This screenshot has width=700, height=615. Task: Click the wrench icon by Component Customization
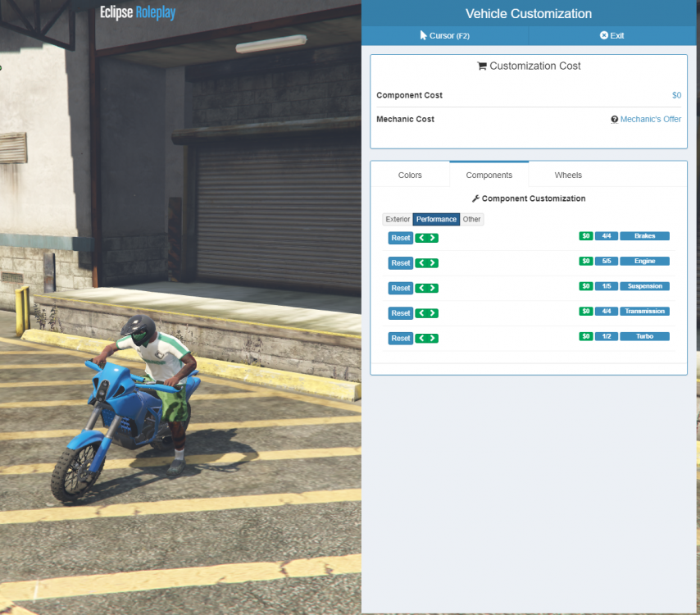pos(475,198)
